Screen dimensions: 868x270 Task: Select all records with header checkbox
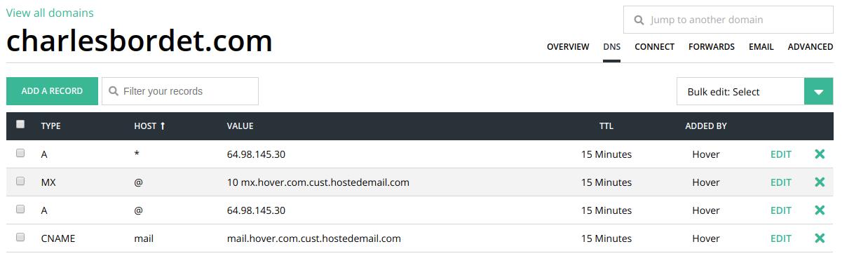coord(20,124)
